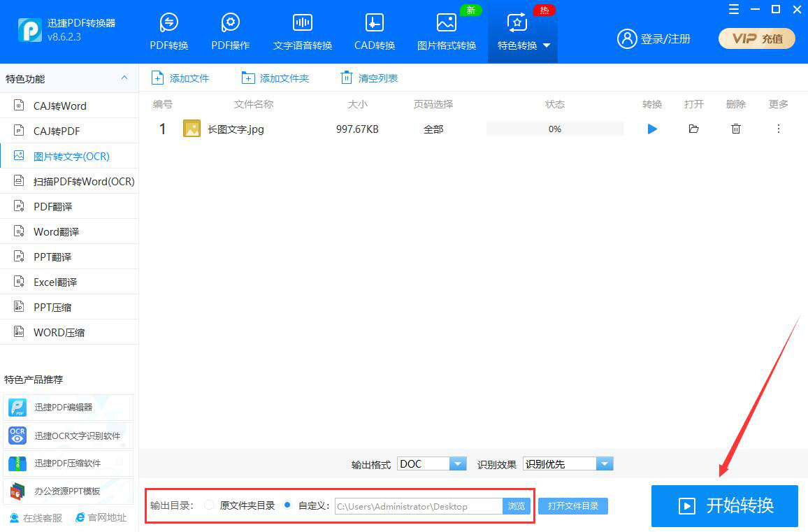This screenshot has height=532, width=808.
Task: Click the CAD转换 icon
Action: tap(374, 22)
